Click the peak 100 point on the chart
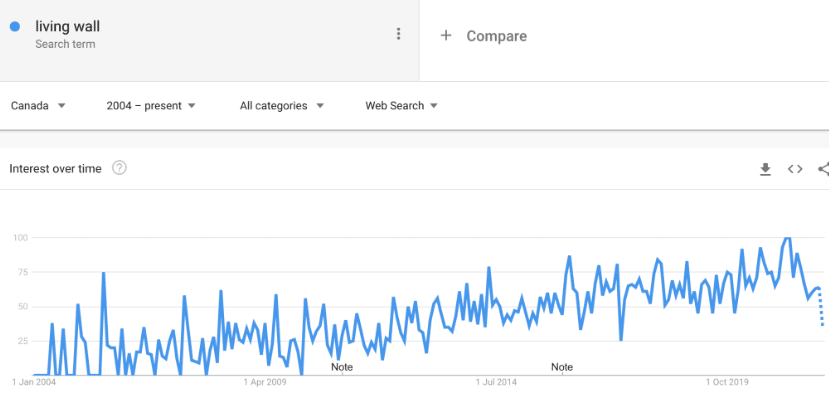Viewport: 831px width, 396px height. [787, 238]
